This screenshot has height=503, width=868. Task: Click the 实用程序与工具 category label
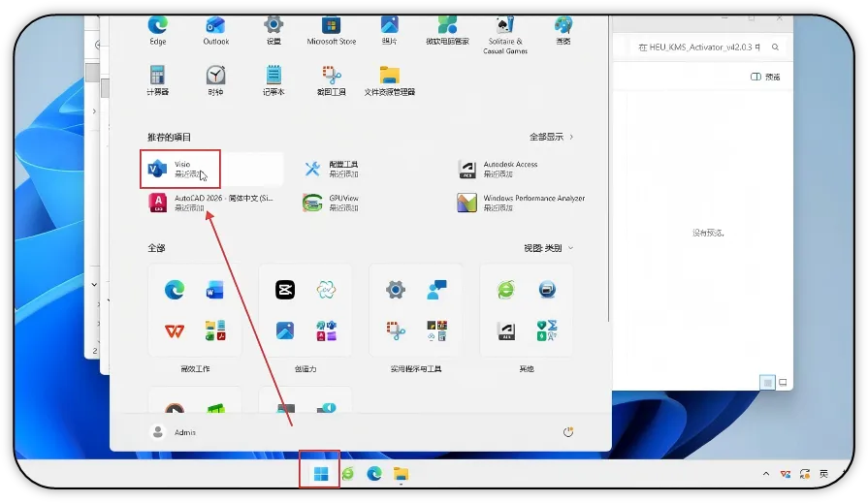tap(416, 368)
